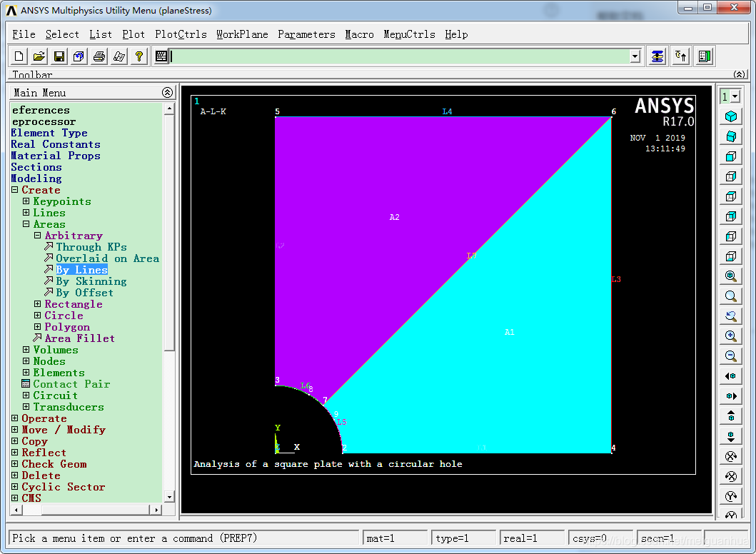Collapse the Toolbar panel chevron

739,74
